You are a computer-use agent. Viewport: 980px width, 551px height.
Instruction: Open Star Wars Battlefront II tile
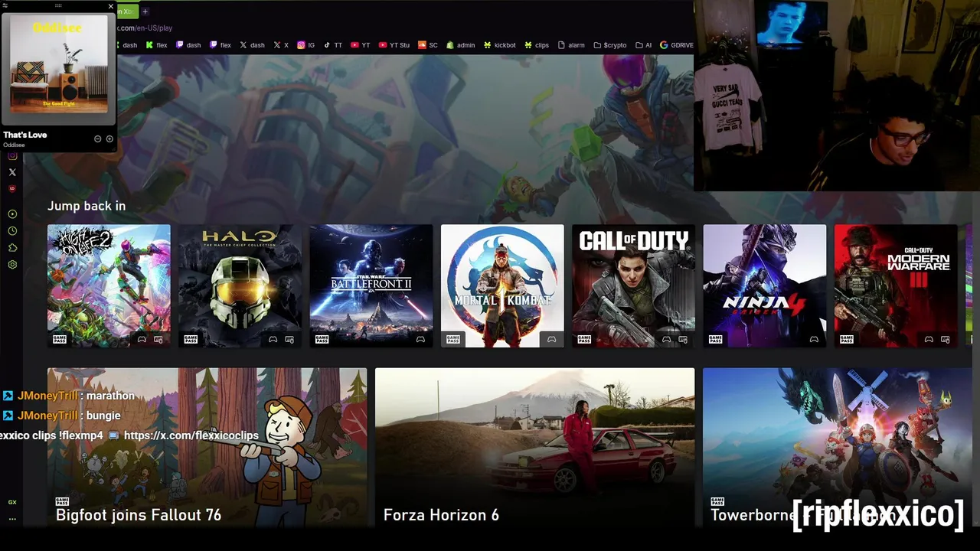[x=371, y=285]
